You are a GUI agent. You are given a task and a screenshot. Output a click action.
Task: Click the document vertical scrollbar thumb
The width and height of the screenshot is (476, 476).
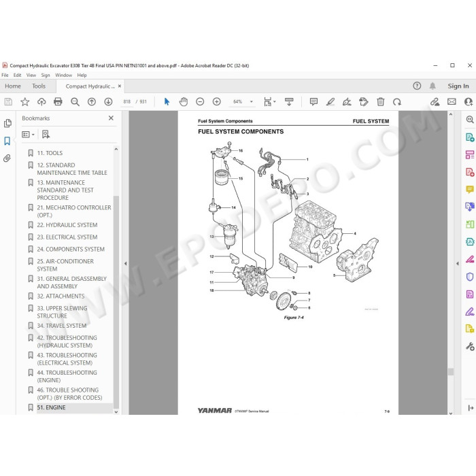(451, 372)
